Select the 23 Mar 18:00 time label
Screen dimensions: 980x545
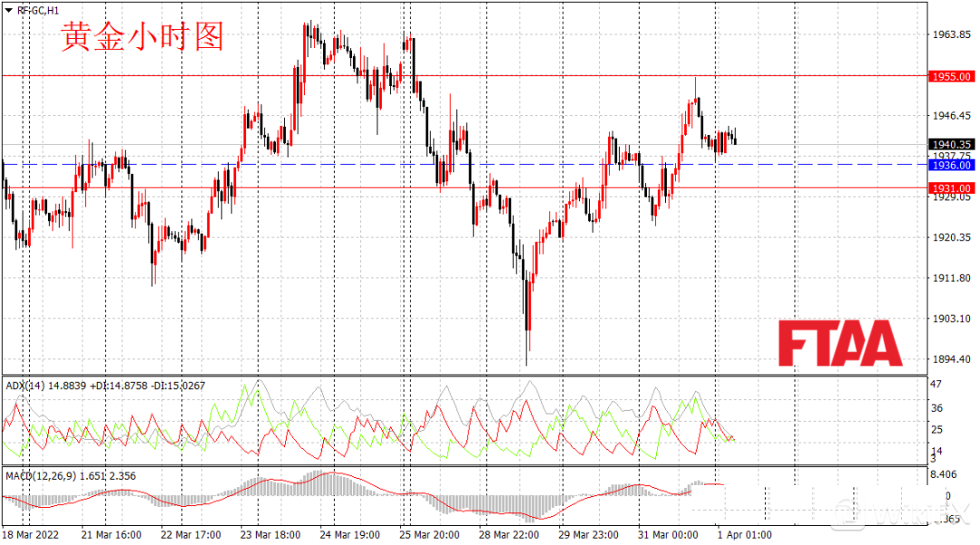[269, 535]
